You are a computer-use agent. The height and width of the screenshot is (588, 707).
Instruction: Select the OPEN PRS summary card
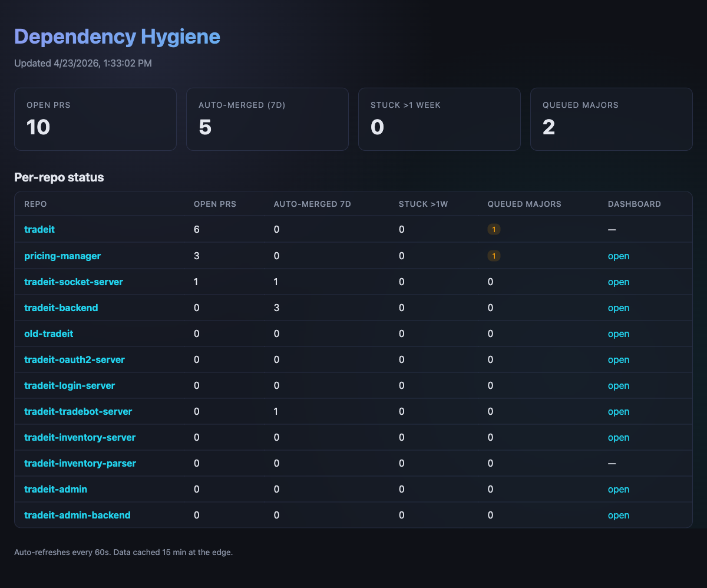(95, 118)
